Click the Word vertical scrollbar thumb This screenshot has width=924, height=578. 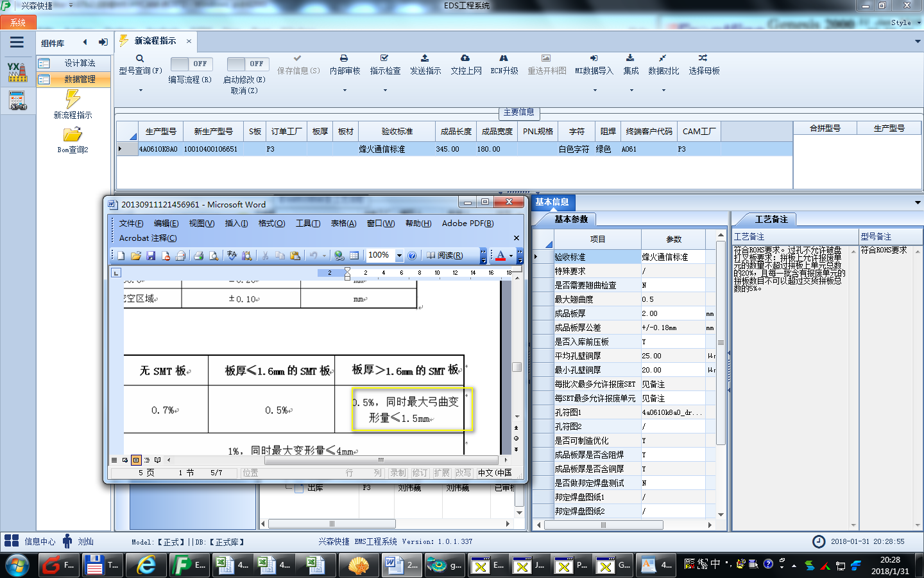[517, 367]
